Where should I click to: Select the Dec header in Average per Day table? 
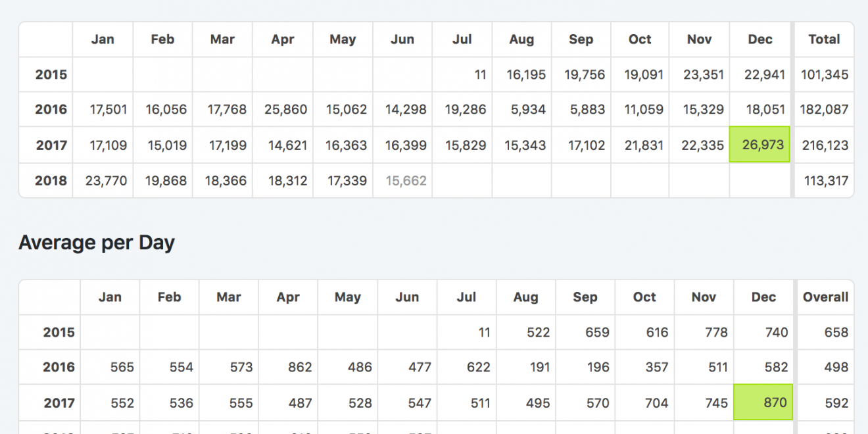763,297
